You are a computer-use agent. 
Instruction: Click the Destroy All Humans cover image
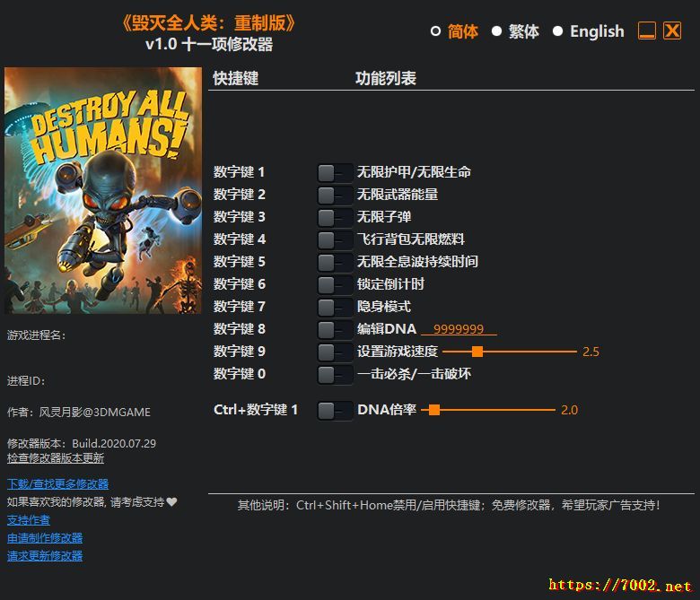click(x=102, y=190)
